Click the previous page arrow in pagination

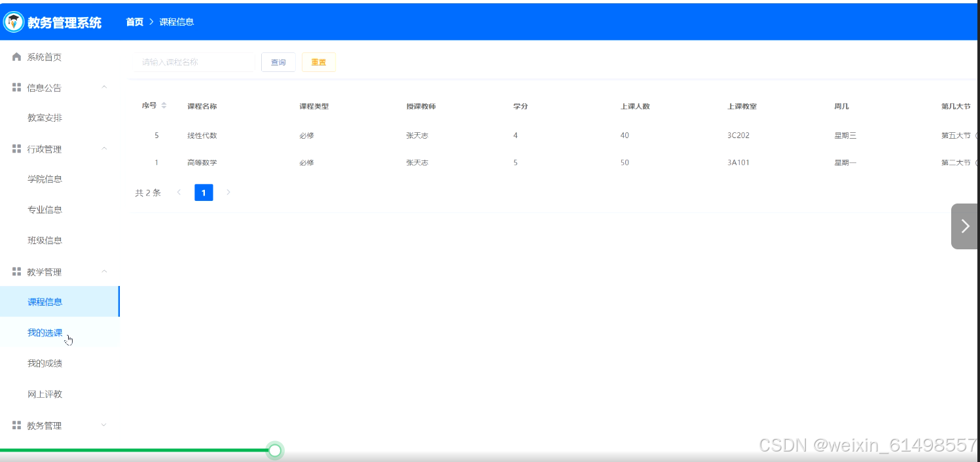click(179, 192)
